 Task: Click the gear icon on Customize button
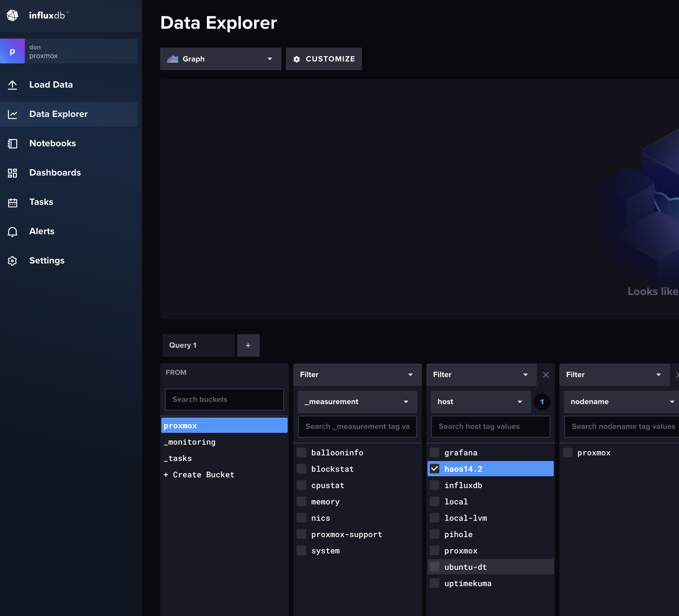296,59
